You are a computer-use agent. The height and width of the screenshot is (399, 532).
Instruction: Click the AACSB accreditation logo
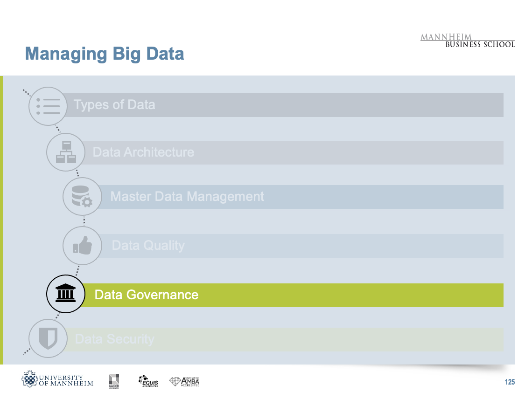pos(114,380)
